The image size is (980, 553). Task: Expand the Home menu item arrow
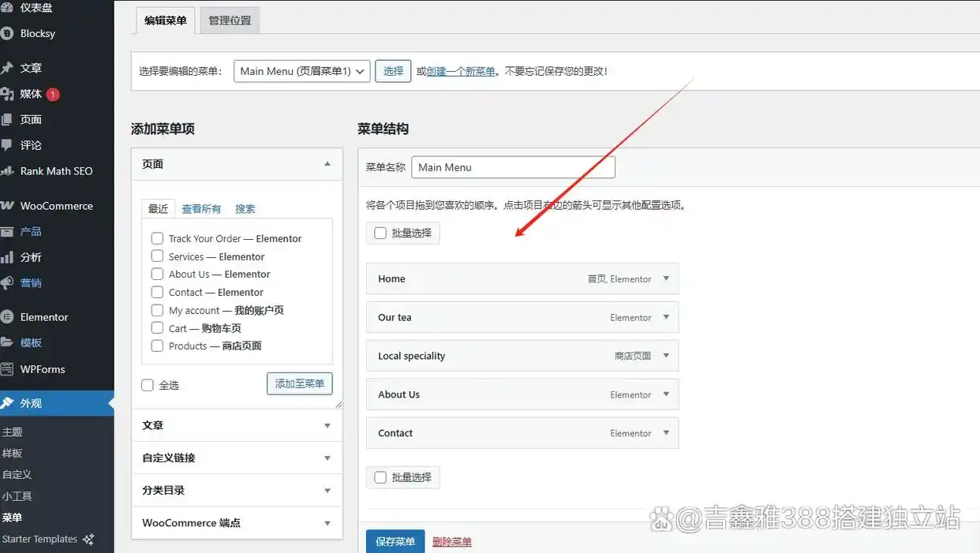click(x=666, y=278)
